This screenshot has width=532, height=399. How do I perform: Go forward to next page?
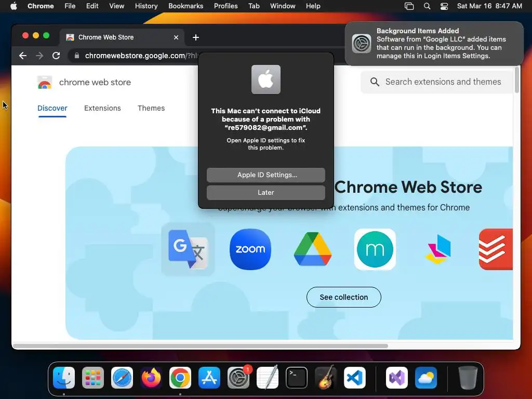point(39,56)
